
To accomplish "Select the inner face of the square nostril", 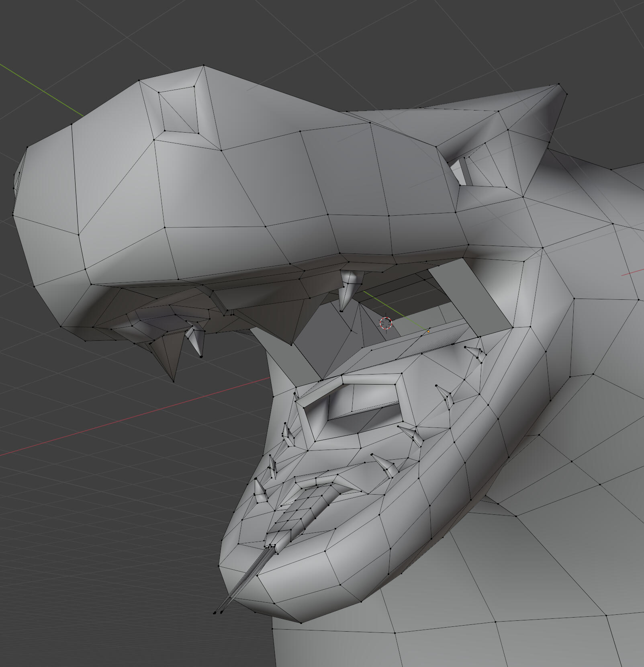I will (179, 110).
